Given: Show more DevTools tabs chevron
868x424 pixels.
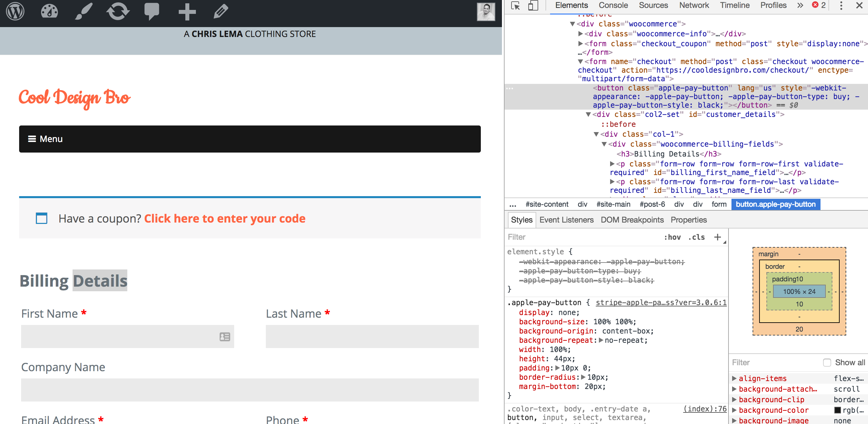Looking at the screenshot, I should [800, 6].
